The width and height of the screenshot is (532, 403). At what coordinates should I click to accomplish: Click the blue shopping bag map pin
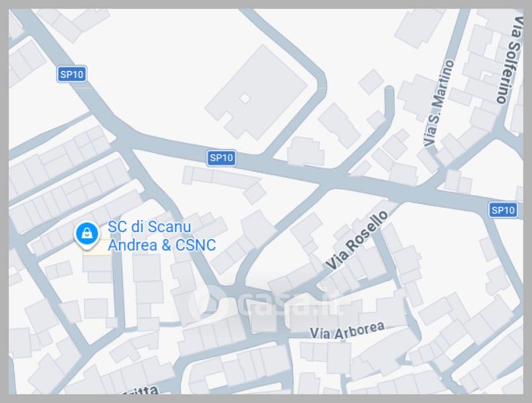(x=87, y=234)
